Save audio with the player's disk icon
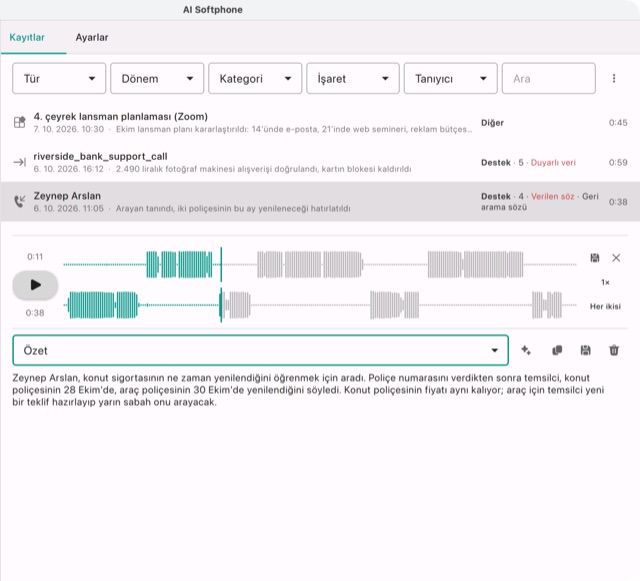Screen dimensions: 640x581 595,258
